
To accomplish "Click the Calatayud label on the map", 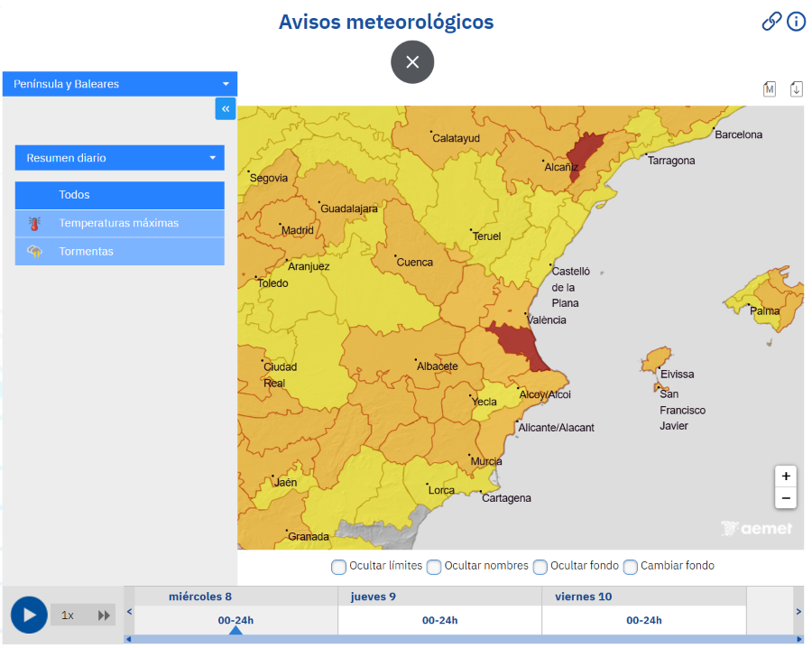I will click(x=457, y=138).
